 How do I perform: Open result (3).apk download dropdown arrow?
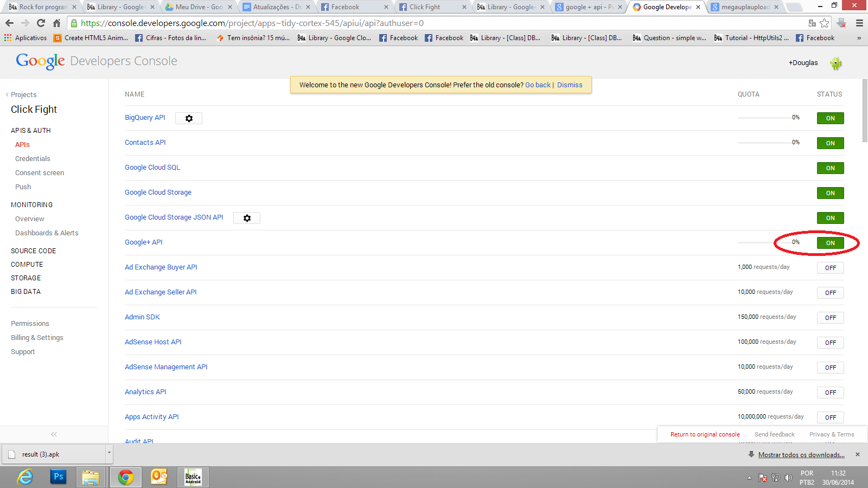click(109, 454)
